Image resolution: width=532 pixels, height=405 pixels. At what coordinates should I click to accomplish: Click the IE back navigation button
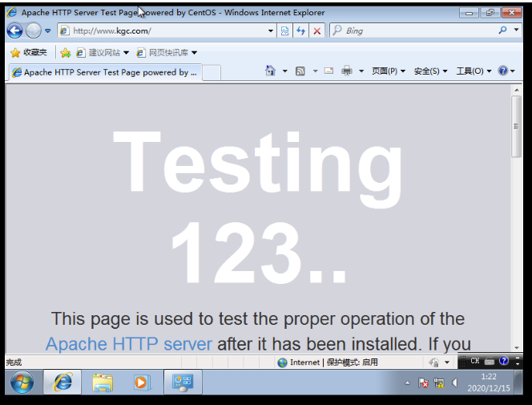click(15, 31)
